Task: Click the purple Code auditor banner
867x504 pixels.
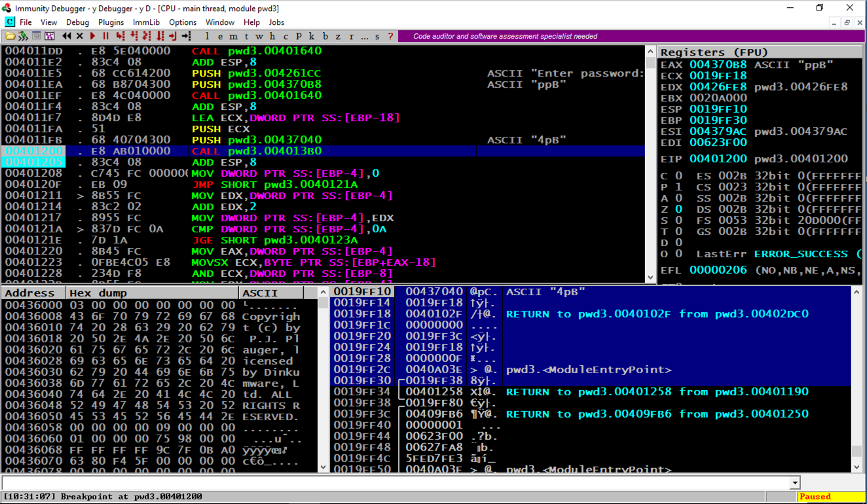Action: pos(631,36)
